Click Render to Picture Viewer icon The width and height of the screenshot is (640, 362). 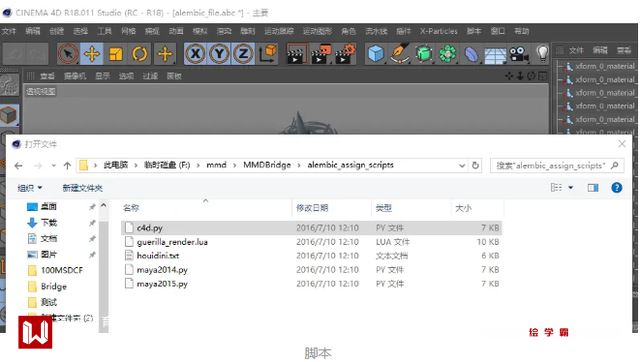321,54
